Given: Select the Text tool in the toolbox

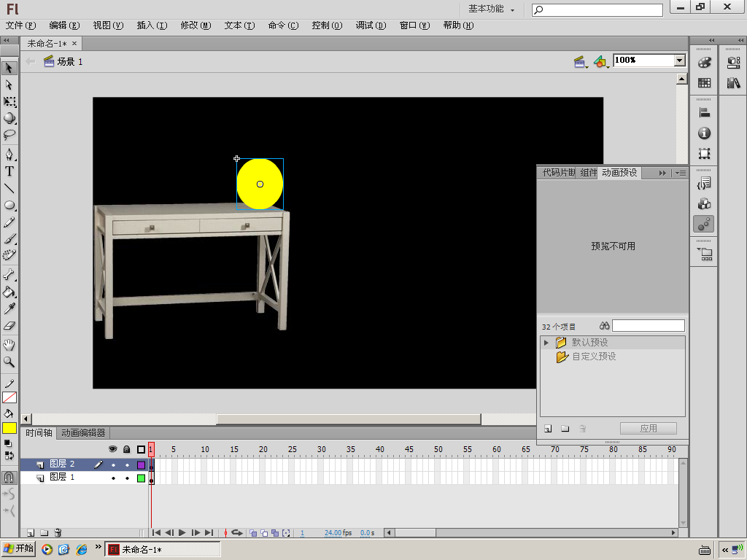Looking at the screenshot, I should click(x=9, y=171).
